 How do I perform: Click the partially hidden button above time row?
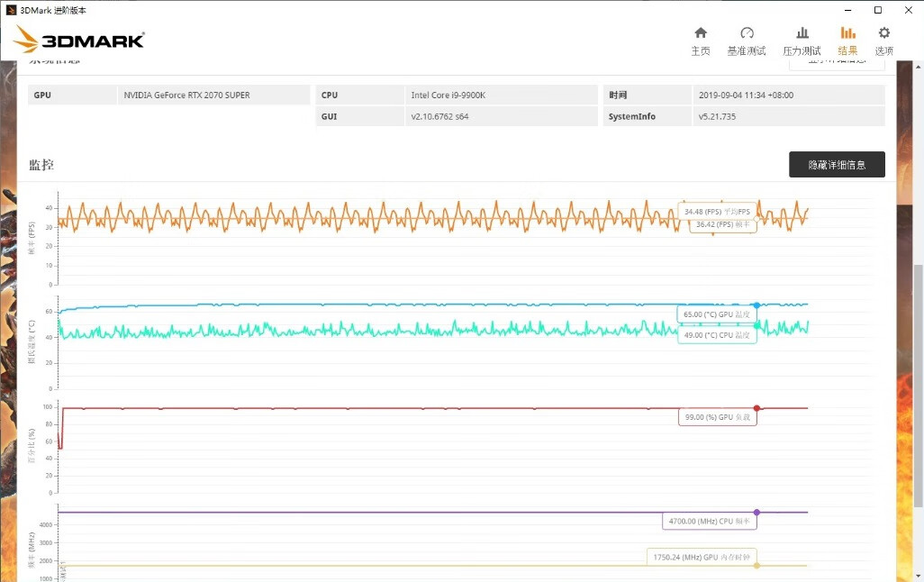click(x=837, y=65)
